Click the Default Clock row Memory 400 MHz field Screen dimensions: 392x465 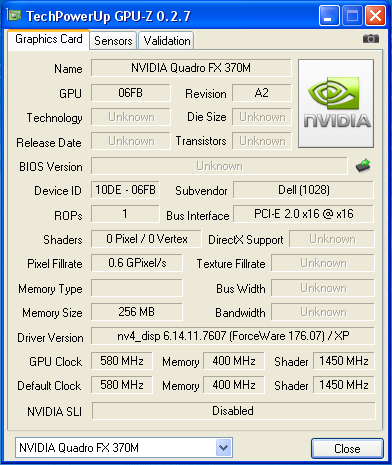coord(234,385)
